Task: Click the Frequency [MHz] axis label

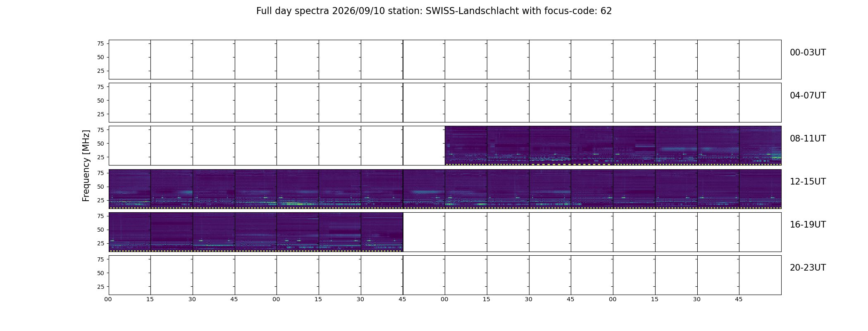Action: pyautogui.click(x=86, y=166)
